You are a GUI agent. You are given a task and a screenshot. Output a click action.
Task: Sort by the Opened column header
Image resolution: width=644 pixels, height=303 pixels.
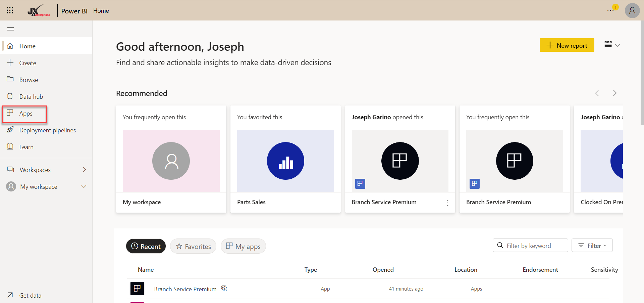(x=383, y=269)
